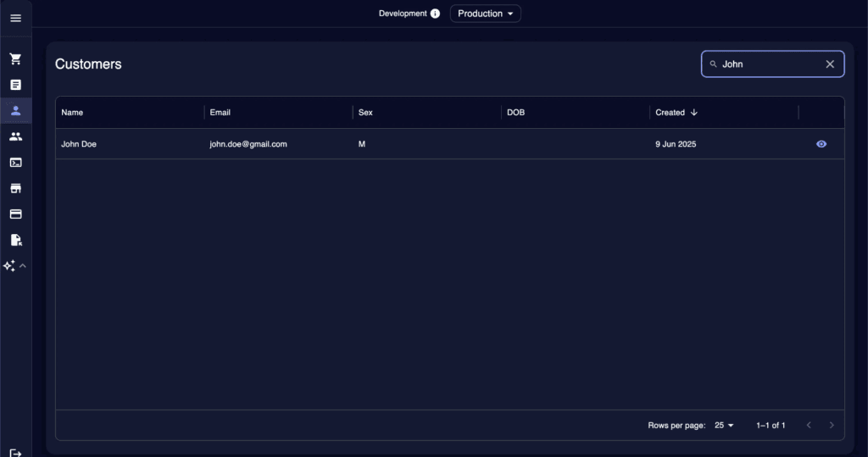Clear the search with the X button
The width and height of the screenshot is (868, 457).
pos(830,64)
